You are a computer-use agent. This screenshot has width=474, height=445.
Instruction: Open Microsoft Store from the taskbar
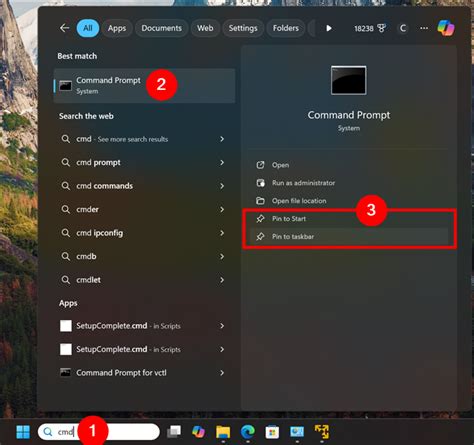point(272,432)
